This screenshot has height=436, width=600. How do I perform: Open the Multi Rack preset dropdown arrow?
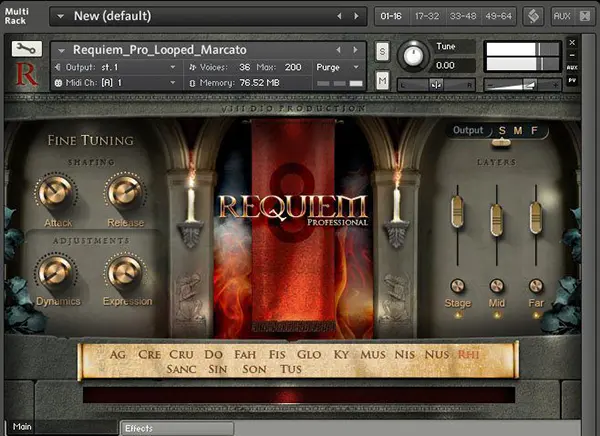(x=60, y=16)
